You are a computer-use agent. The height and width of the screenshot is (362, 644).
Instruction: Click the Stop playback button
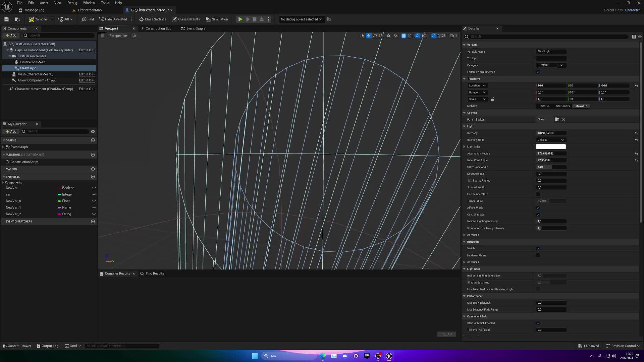[x=255, y=19]
